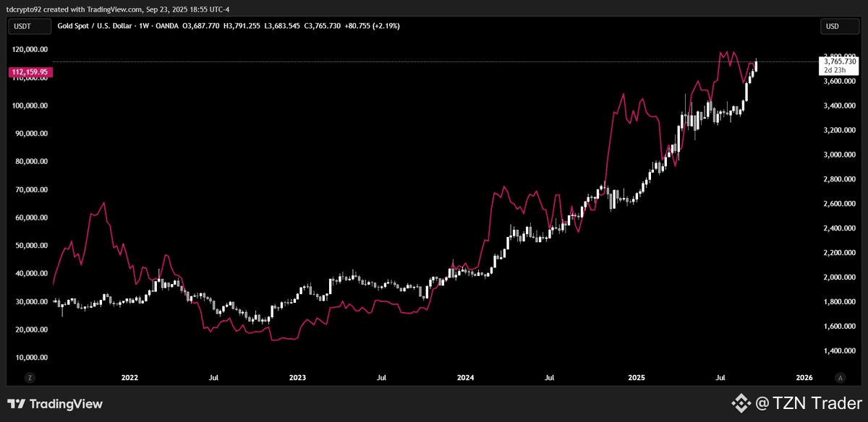Click the 2025 label on time axis
The height and width of the screenshot is (422, 868).
(637, 378)
